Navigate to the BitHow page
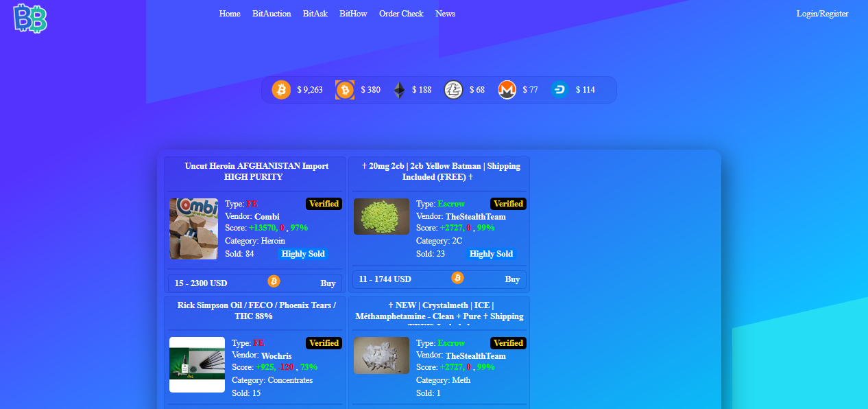868x409 pixels. coord(353,14)
